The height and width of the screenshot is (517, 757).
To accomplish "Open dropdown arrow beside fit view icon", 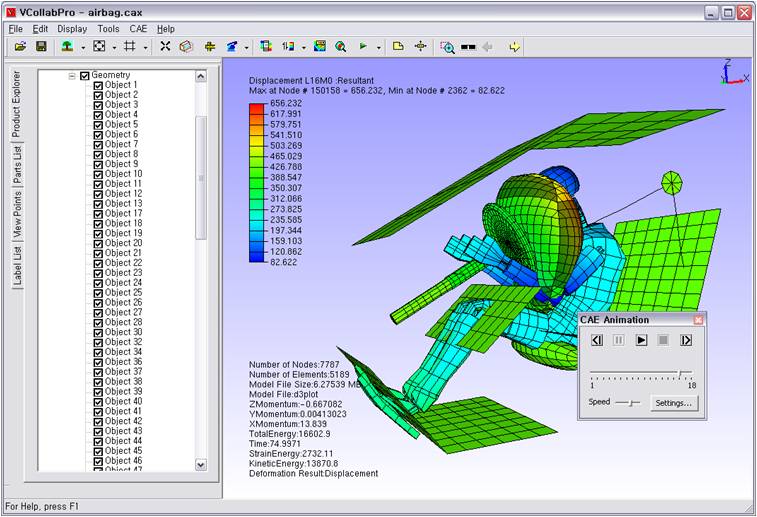I will [114, 47].
